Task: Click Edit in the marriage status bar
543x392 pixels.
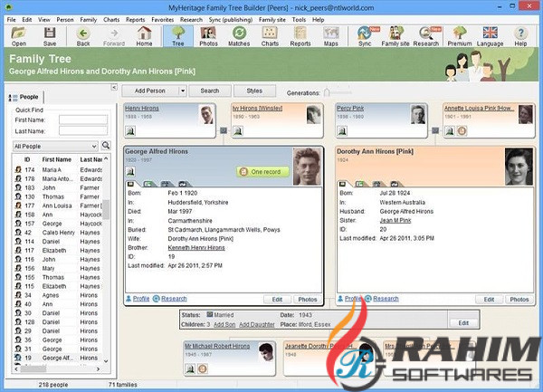Action: tap(463, 322)
